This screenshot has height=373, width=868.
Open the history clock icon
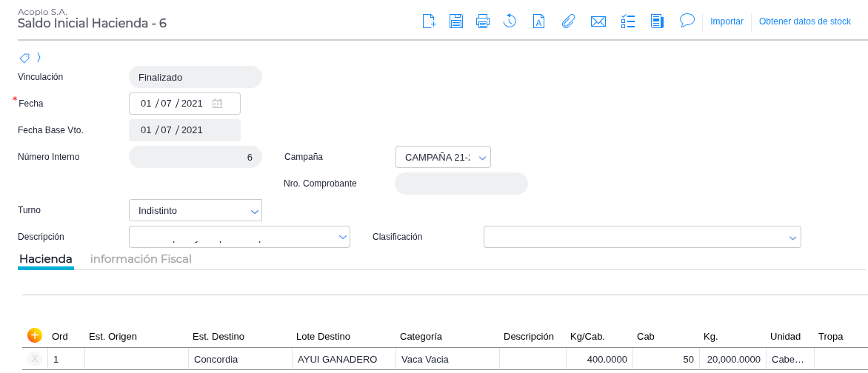[510, 21]
